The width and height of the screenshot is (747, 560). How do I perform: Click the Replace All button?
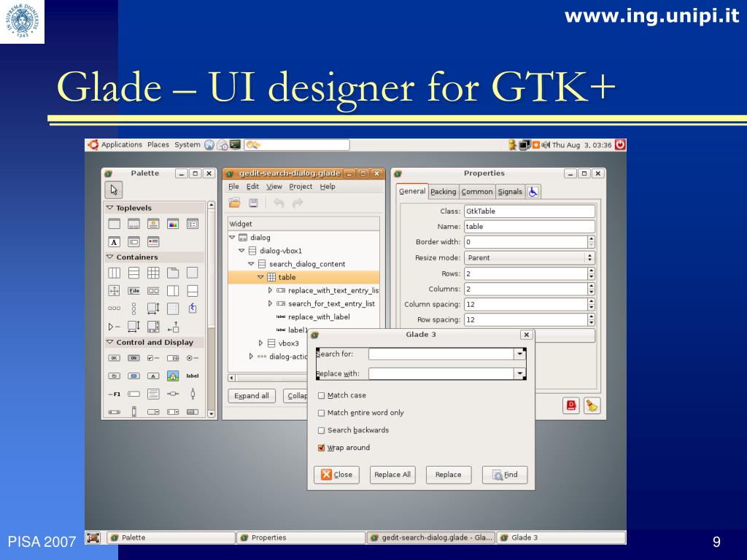[x=392, y=475]
